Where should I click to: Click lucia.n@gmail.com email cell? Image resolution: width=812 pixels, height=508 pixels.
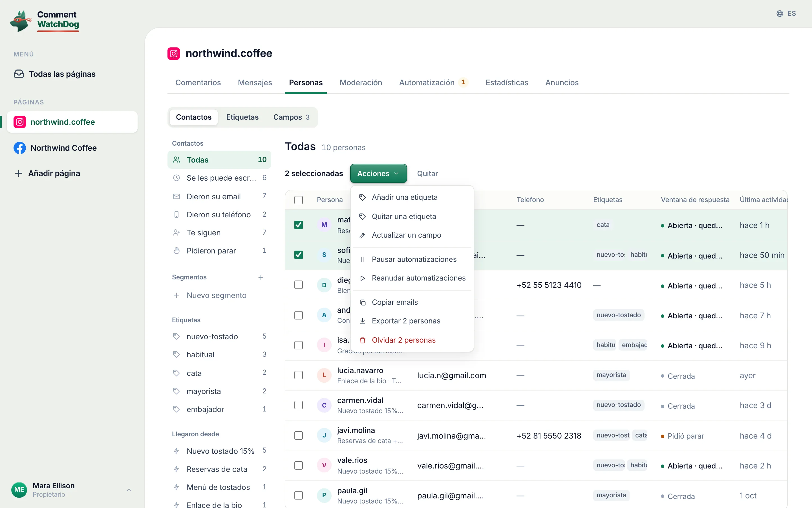(x=451, y=376)
